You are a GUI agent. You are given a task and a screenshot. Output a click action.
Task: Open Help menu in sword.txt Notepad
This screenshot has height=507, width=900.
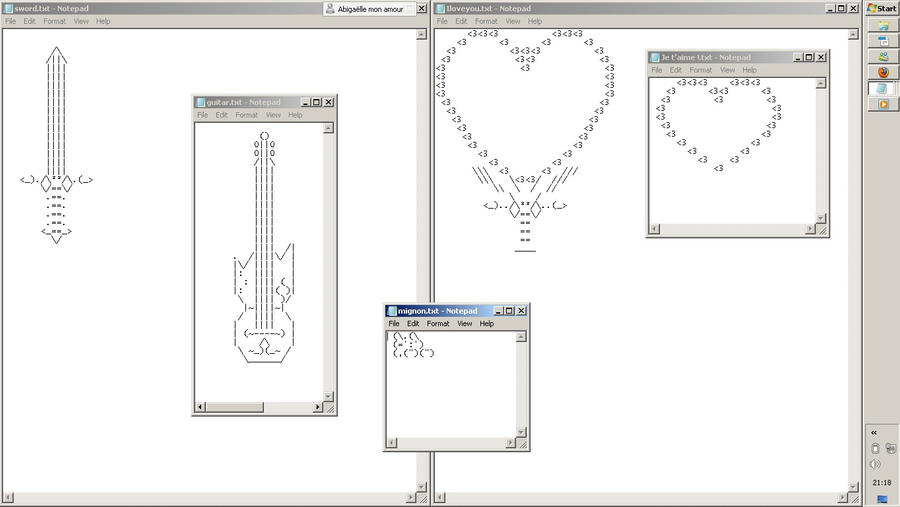(x=103, y=21)
